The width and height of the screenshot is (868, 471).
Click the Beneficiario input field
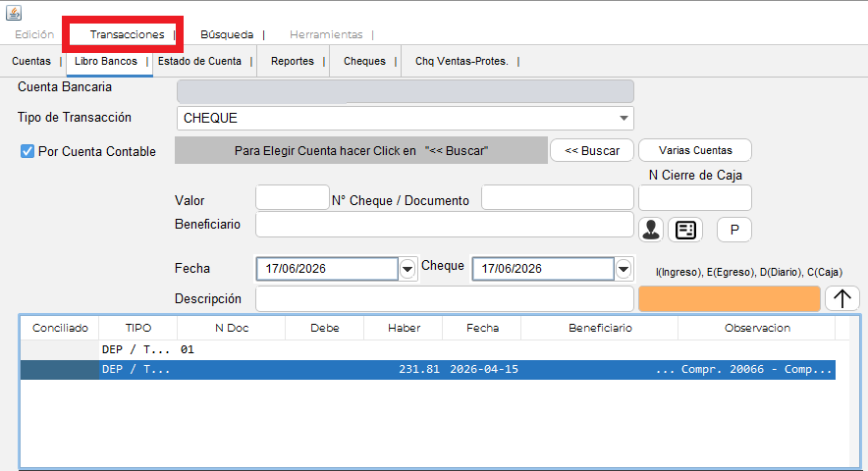445,224
